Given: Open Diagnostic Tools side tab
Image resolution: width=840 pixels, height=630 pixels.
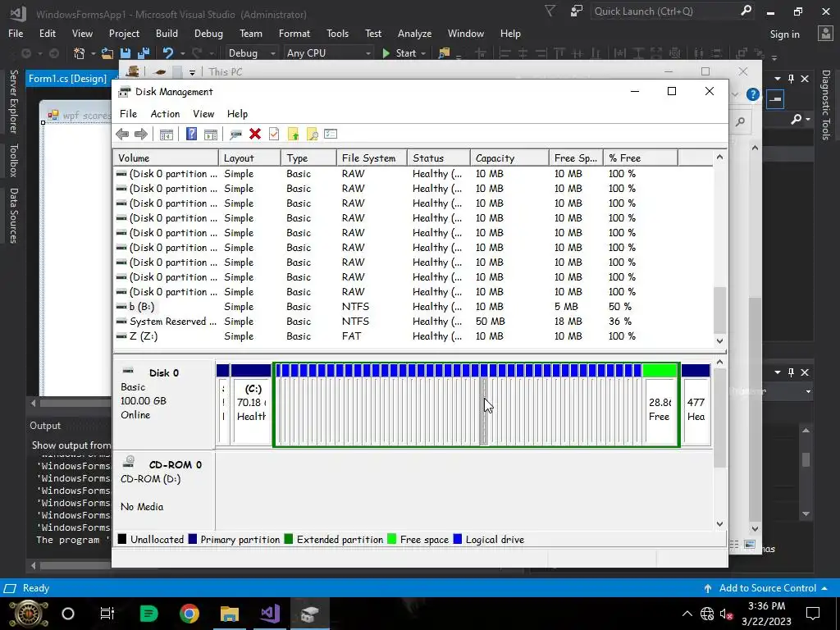Looking at the screenshot, I should click(x=826, y=105).
